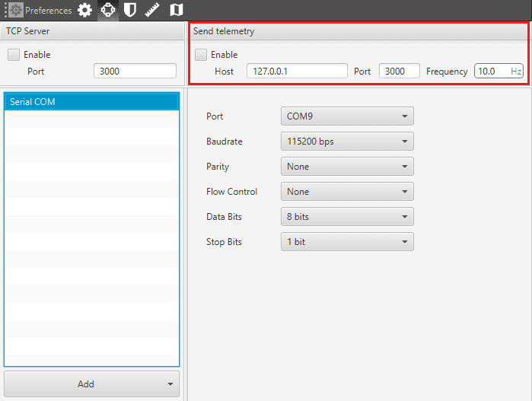Edit the telemetry Host field 127.0.0.1
This screenshot has width=532, height=401.
(297, 71)
